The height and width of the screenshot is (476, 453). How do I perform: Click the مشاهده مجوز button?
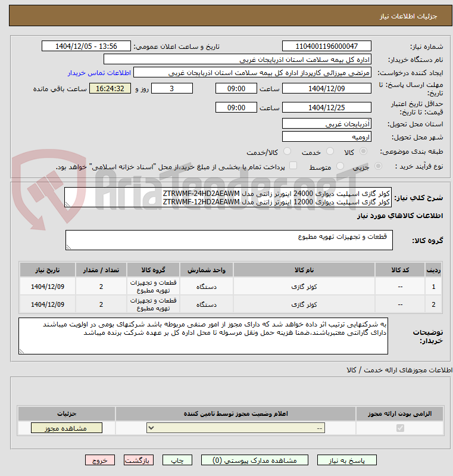coord(67,428)
